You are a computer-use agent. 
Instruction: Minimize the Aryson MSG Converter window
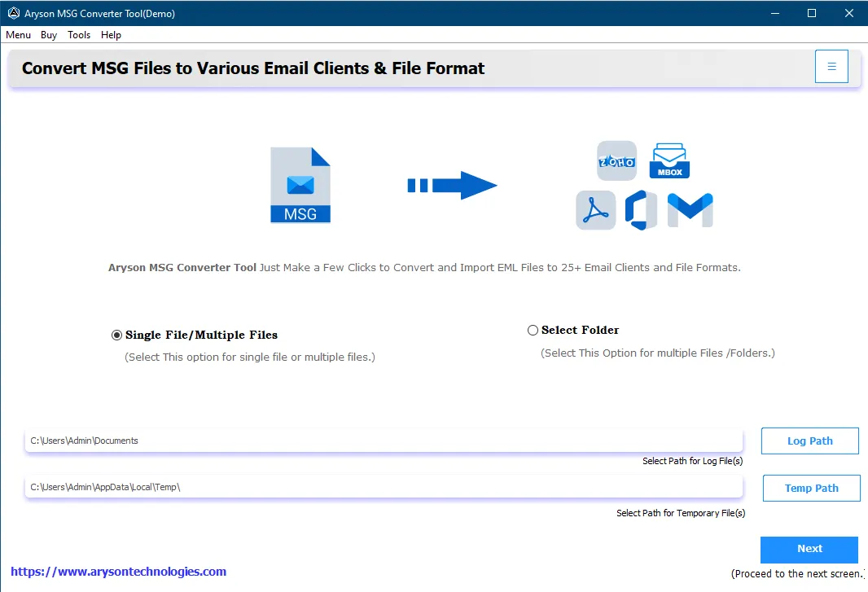[775, 13]
